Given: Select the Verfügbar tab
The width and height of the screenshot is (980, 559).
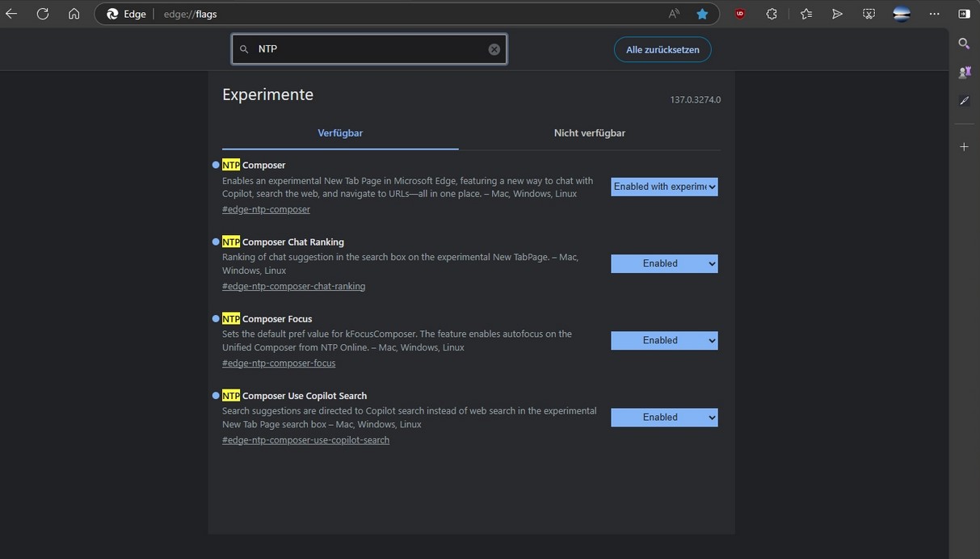Looking at the screenshot, I should (340, 133).
